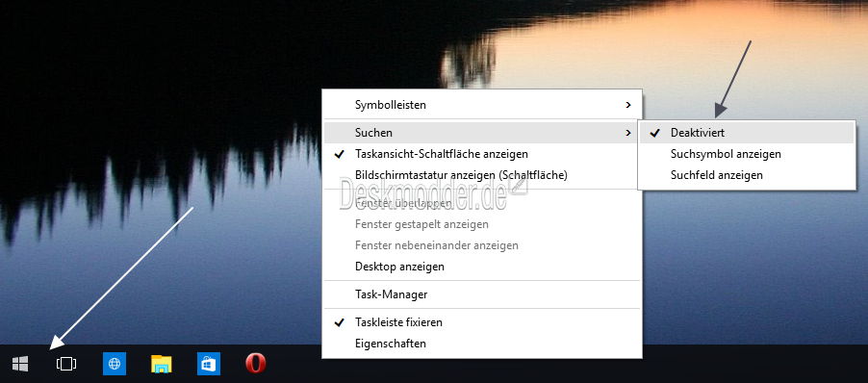Open Eigenschaften of the taskbar
Image resolution: width=868 pixels, height=383 pixels.
pos(482,344)
